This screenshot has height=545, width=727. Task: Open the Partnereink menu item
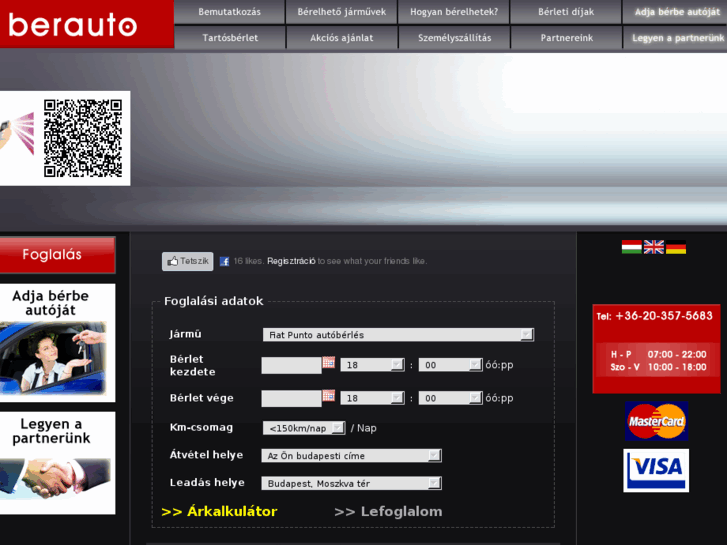pyautogui.click(x=567, y=38)
